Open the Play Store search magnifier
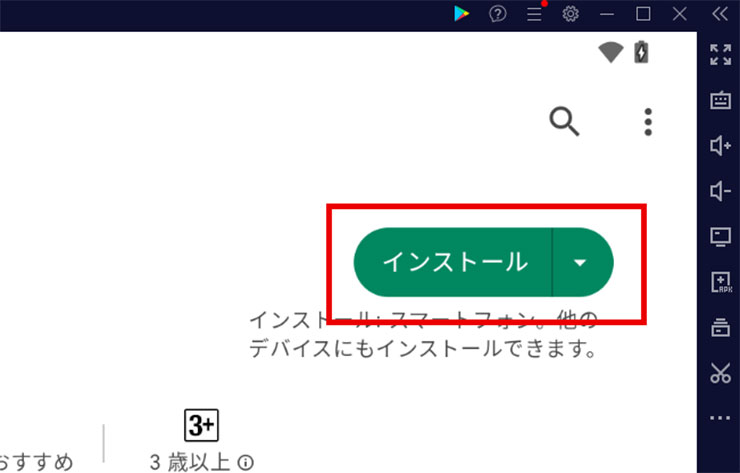This screenshot has width=740, height=473. [565, 121]
